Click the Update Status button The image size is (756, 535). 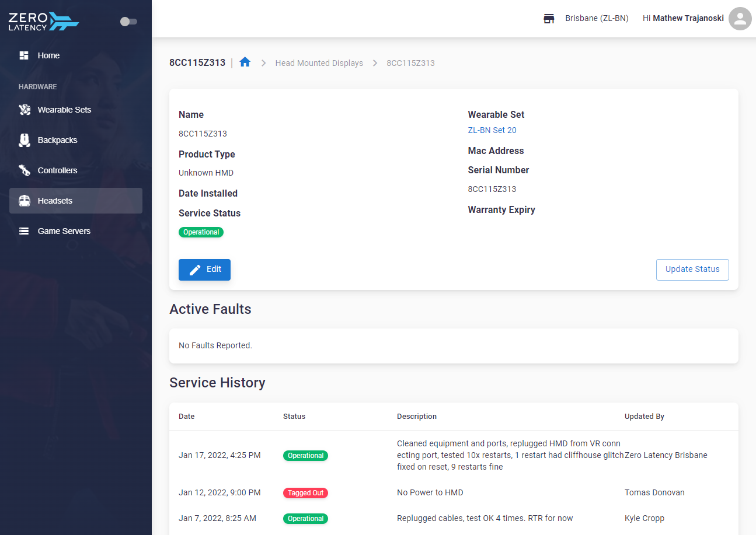[x=692, y=270]
